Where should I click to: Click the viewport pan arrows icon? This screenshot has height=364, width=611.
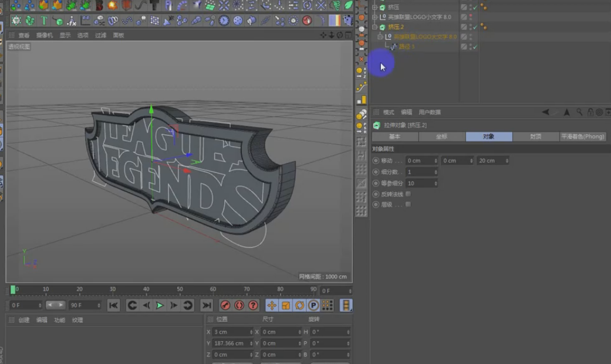(x=323, y=35)
